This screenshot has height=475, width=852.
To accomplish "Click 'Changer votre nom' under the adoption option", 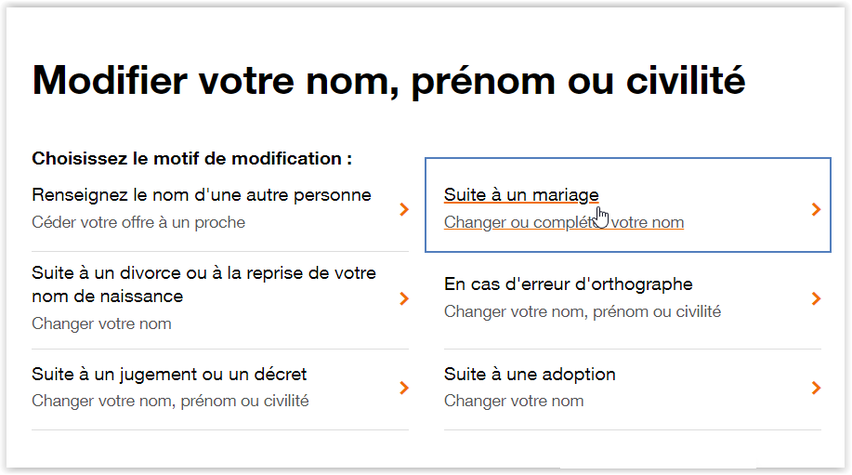I will click(x=513, y=401).
